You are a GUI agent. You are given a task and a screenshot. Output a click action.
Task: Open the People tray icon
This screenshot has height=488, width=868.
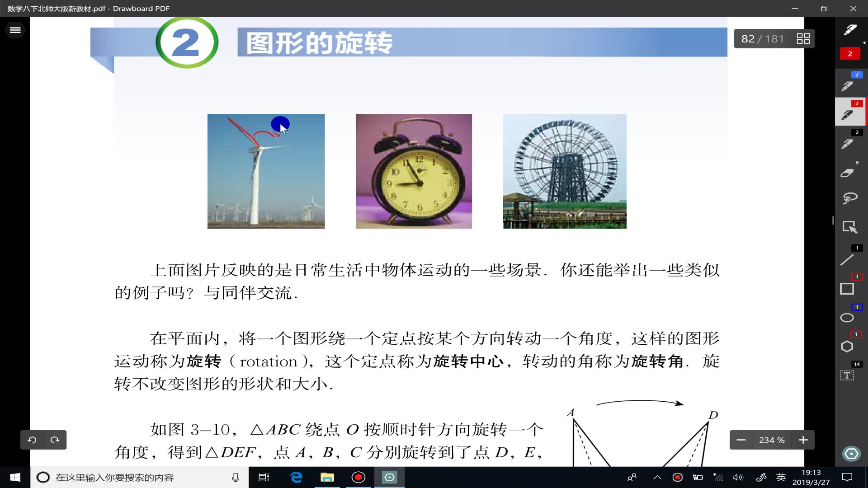[632, 477]
